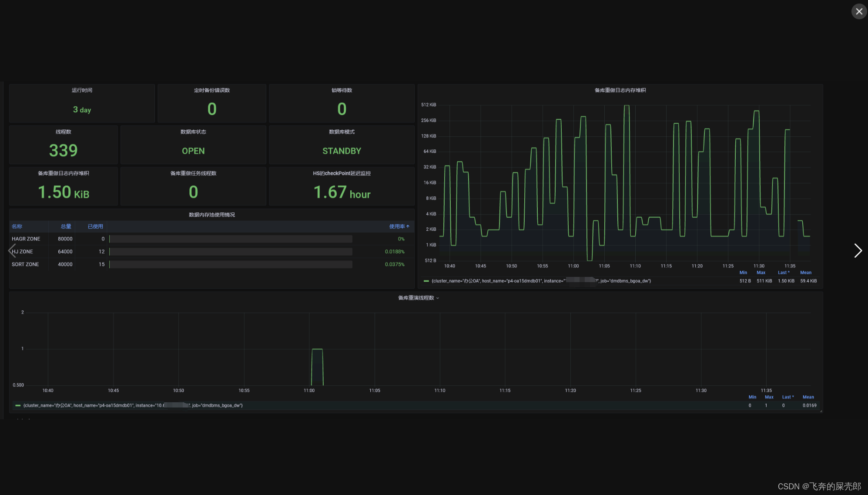
Task: Go to next image with right arrow
Action: tap(857, 250)
